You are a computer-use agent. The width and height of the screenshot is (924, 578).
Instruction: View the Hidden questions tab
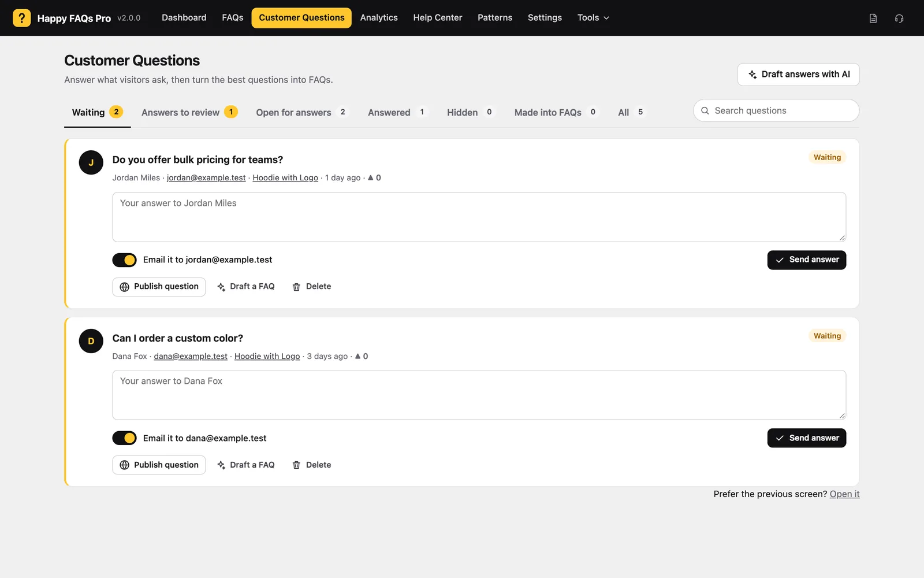(x=471, y=113)
